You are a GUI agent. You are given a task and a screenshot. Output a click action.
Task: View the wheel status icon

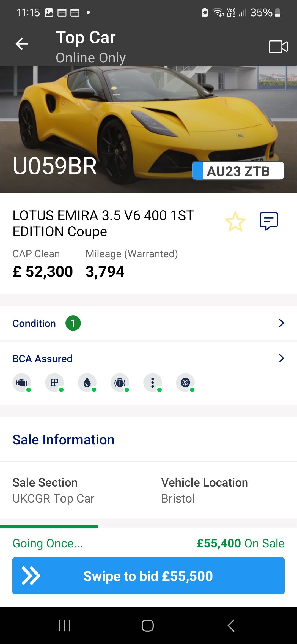185,383
